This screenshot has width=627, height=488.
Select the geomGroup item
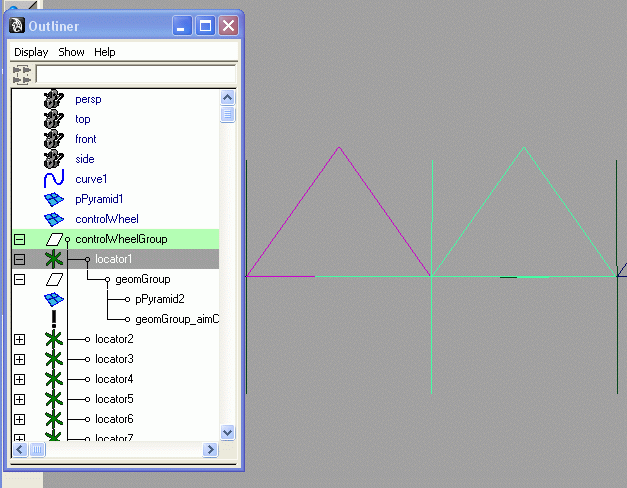143,279
